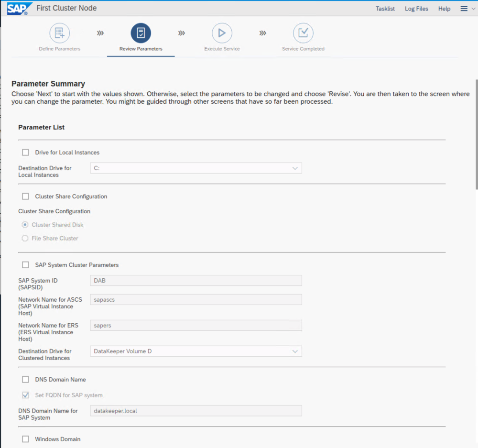Open Destination Drive for Local Instances dropdown

pos(196,168)
